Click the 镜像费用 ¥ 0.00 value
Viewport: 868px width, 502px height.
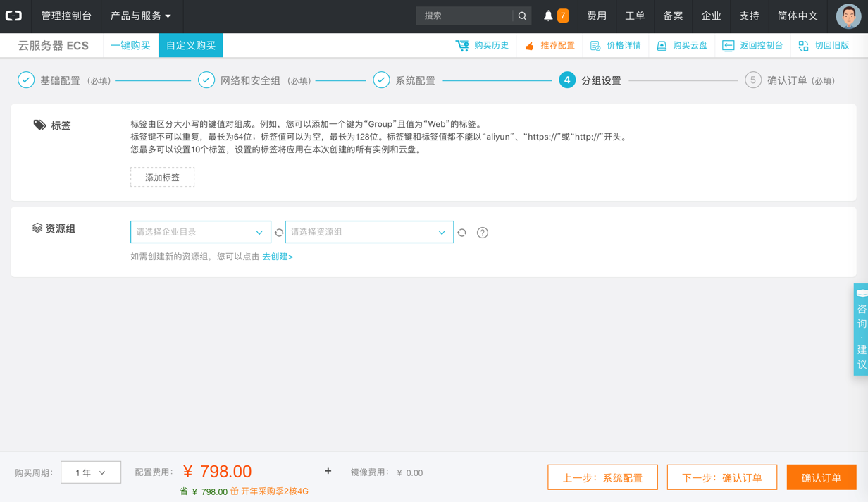[x=409, y=473]
